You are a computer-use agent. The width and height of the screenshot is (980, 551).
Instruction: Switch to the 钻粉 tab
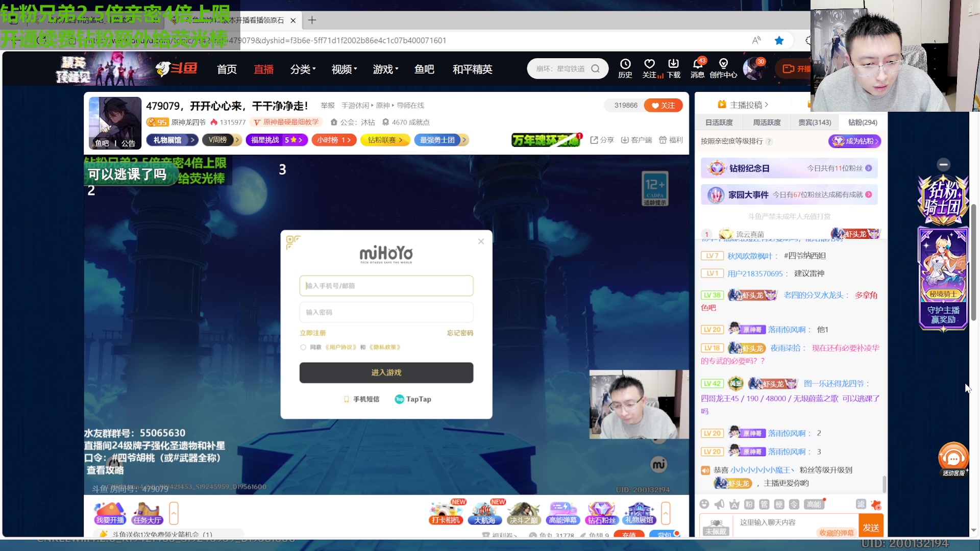pos(862,122)
